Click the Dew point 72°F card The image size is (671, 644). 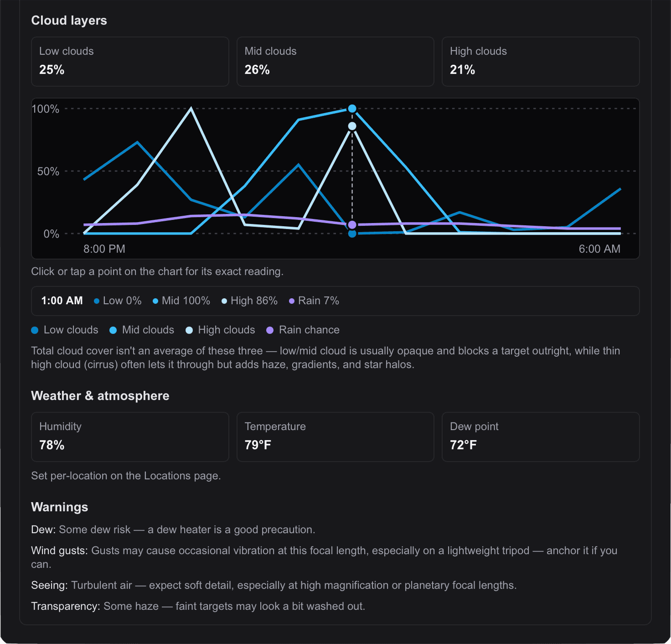[541, 437]
